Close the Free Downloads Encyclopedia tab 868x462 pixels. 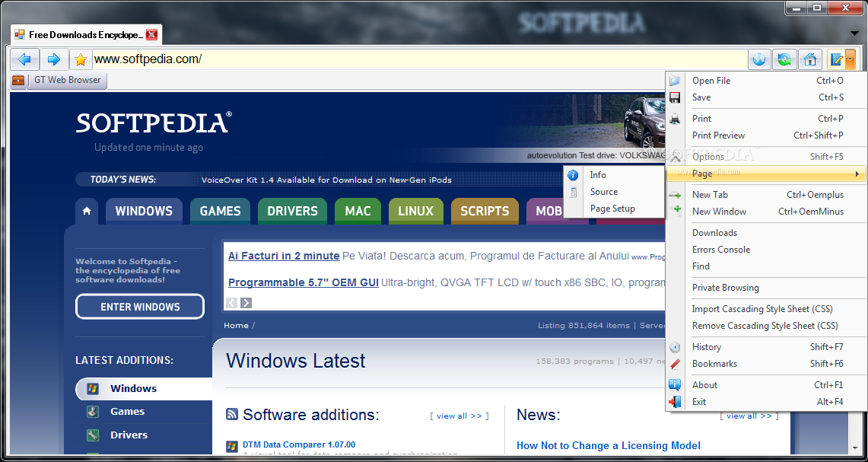(x=151, y=35)
